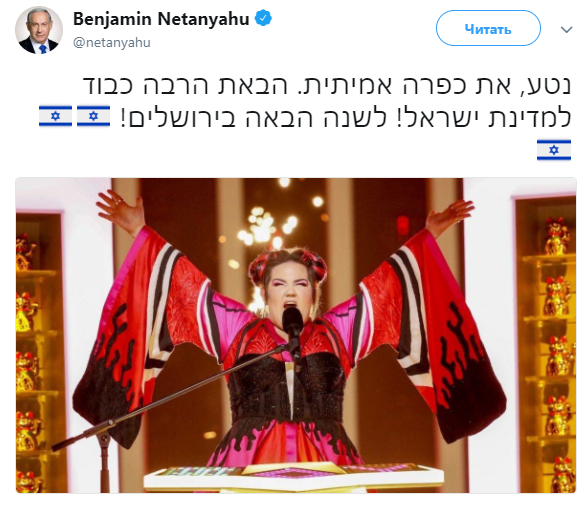Click gold cat figurines on right shelf

coord(557,354)
